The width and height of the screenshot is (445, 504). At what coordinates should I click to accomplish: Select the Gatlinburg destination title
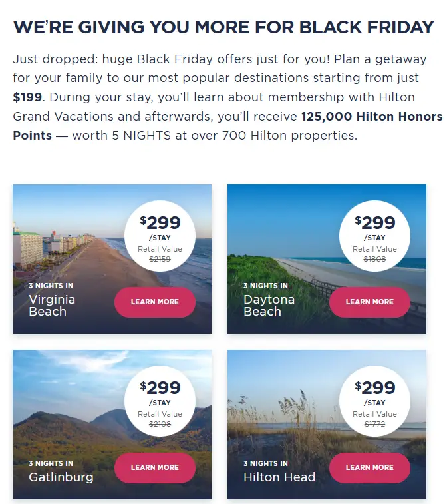point(61,477)
